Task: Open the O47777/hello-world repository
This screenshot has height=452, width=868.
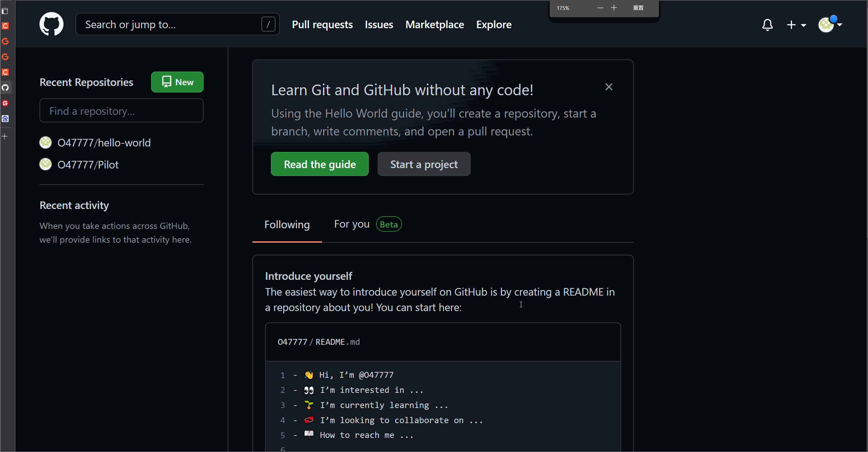Action: click(x=104, y=143)
